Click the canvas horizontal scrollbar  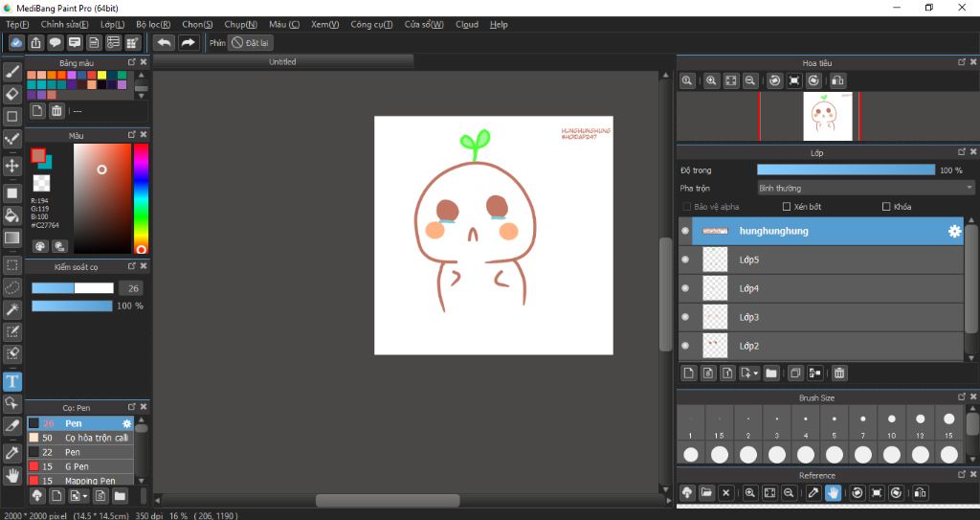(x=388, y=501)
